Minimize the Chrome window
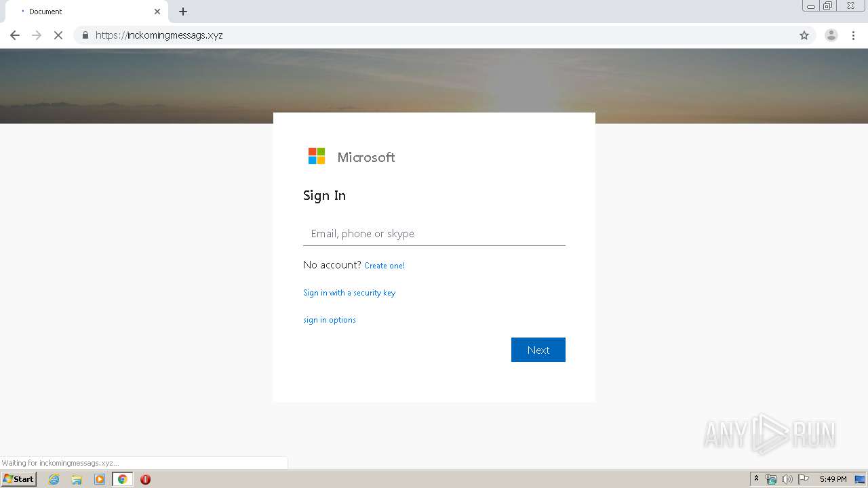Screen dimensions: 868x488 (x=811, y=6)
